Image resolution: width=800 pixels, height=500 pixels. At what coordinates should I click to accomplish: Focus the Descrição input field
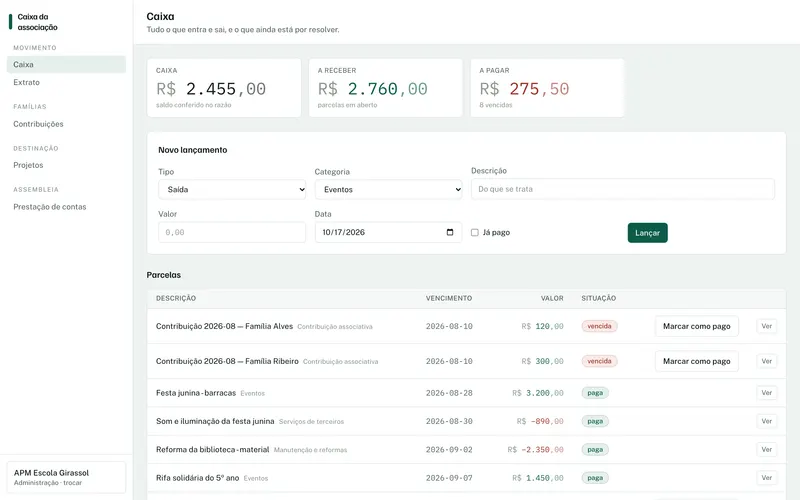(622, 189)
